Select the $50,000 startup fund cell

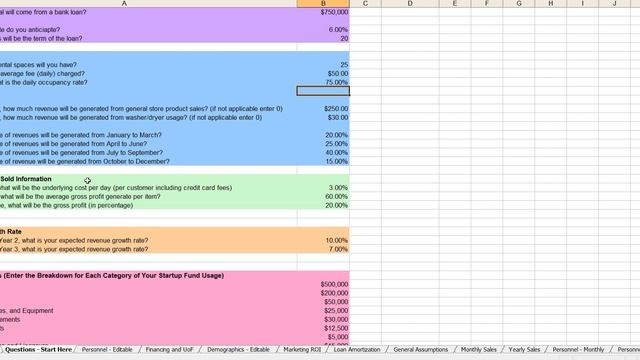click(x=323, y=302)
